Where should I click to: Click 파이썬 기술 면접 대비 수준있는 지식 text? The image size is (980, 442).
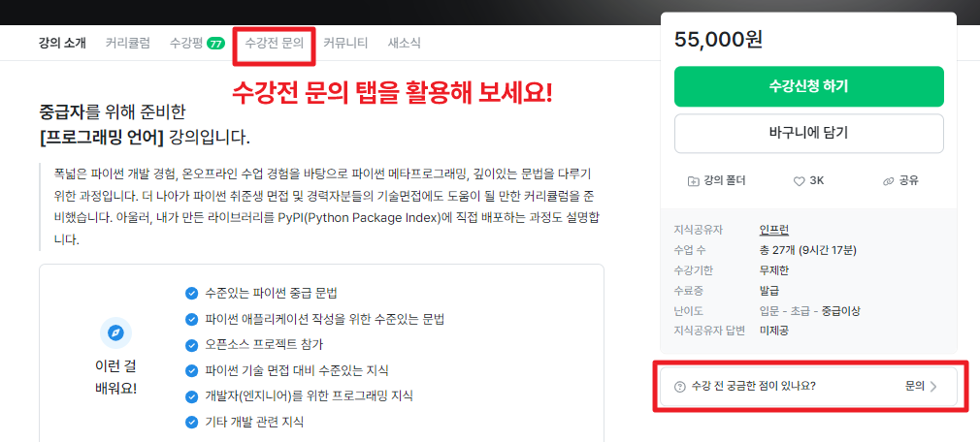[296, 370]
